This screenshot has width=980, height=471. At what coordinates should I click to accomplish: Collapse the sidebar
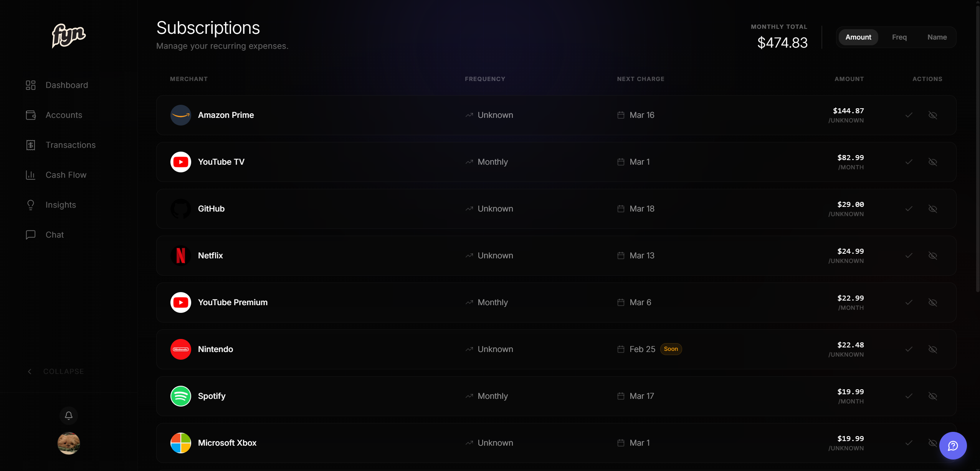click(x=56, y=372)
